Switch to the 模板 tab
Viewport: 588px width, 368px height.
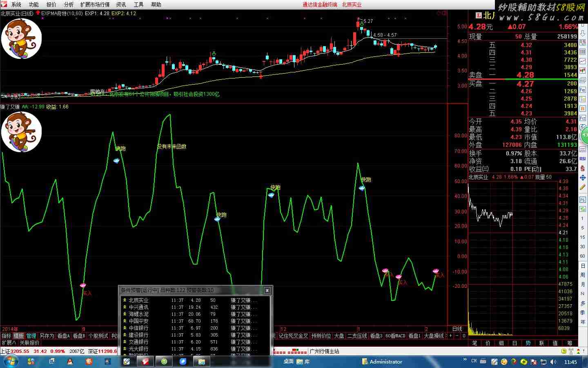(x=19, y=336)
